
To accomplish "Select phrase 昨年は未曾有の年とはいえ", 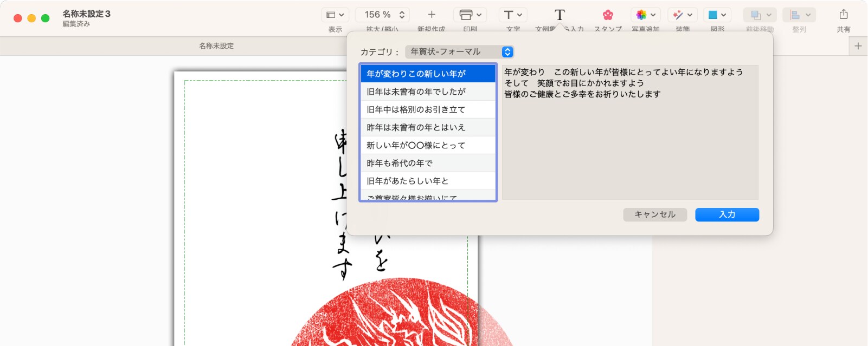I will (x=428, y=127).
